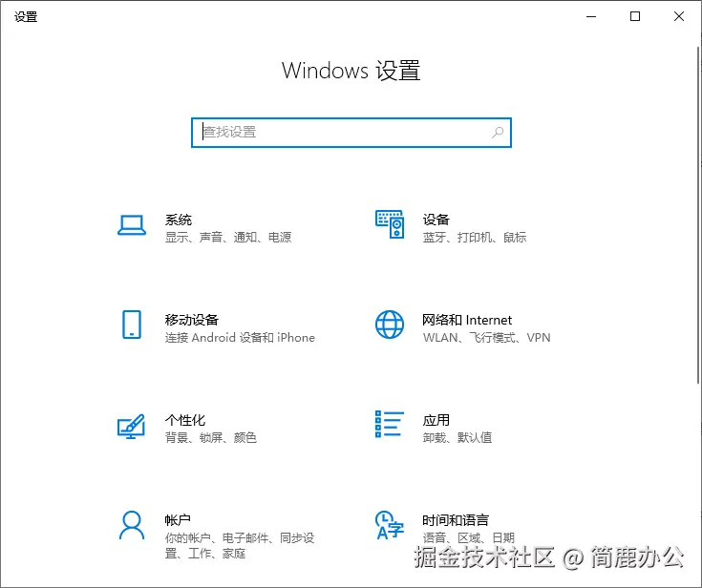Click 你的帐户、电子邮件、同步设置 description
This screenshot has height=588, width=702.
[240, 545]
